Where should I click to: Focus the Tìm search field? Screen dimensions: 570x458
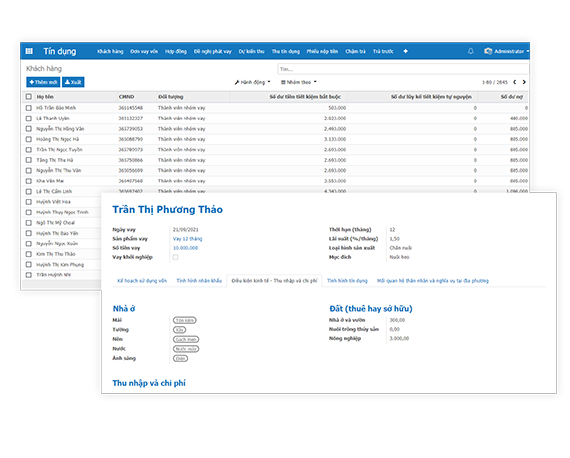tap(403, 69)
